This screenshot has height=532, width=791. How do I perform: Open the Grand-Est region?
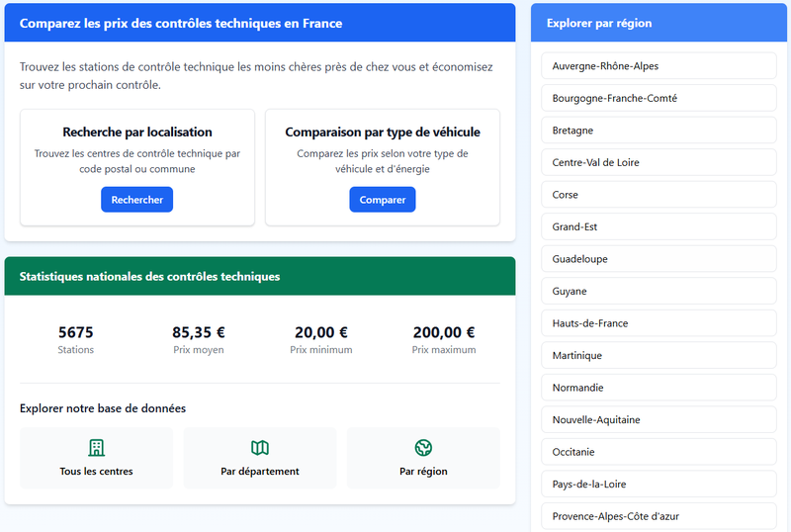tap(659, 226)
